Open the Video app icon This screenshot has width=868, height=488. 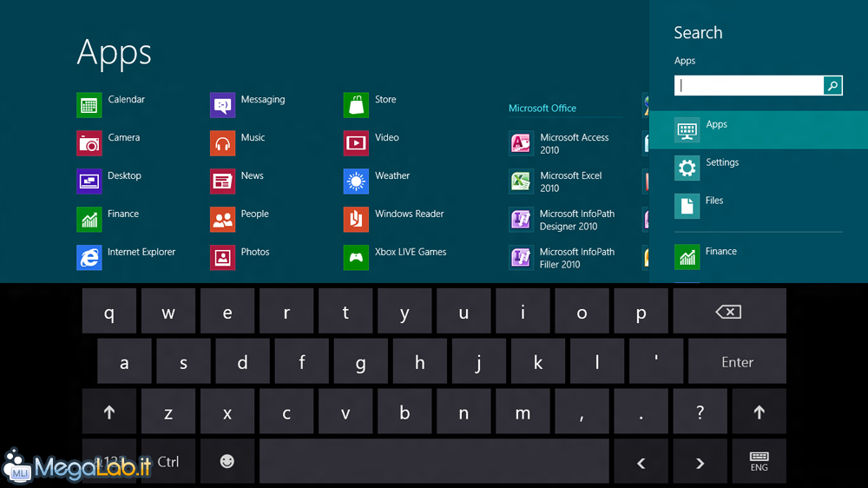[x=356, y=143]
